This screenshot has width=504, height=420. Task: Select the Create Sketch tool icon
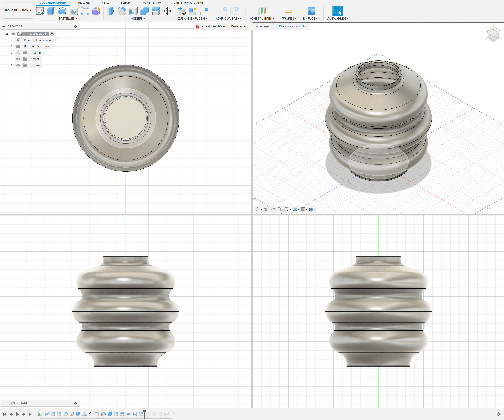[40, 11]
